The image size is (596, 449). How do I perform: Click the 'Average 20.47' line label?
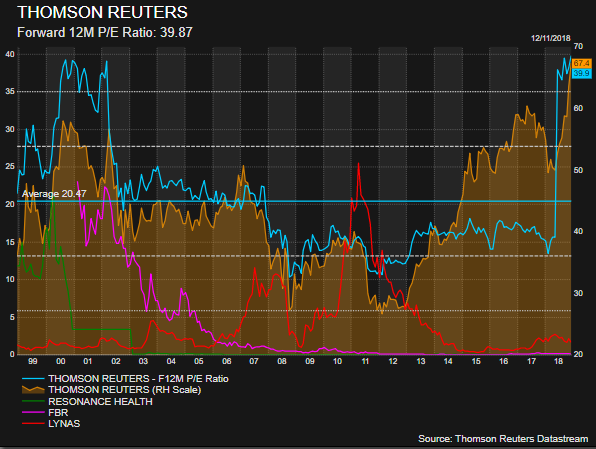pyautogui.click(x=54, y=194)
